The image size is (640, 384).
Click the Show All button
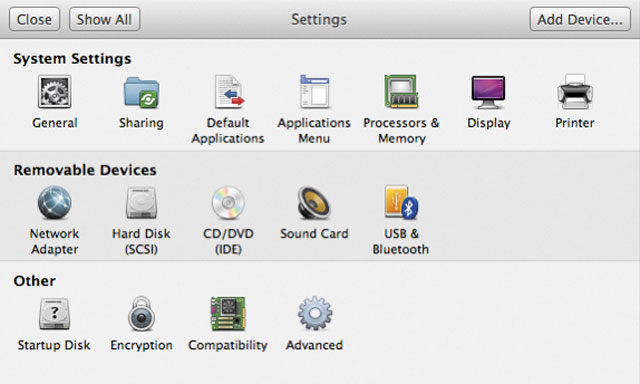(104, 19)
